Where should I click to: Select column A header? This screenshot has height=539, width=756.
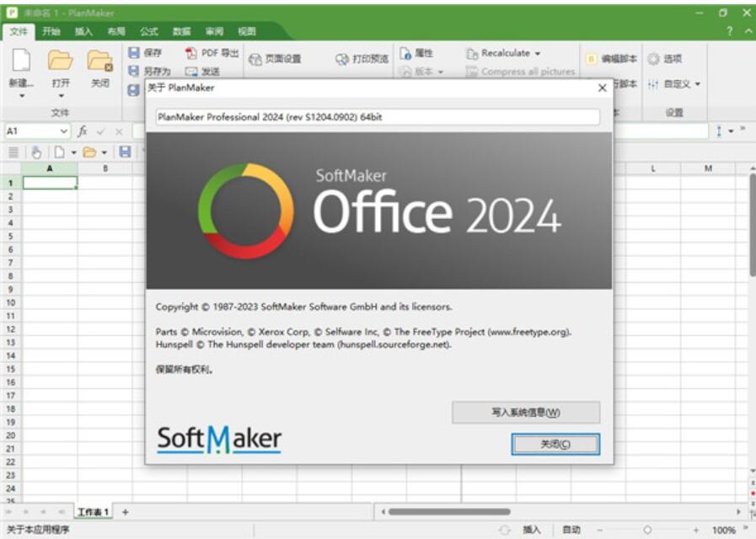point(50,168)
